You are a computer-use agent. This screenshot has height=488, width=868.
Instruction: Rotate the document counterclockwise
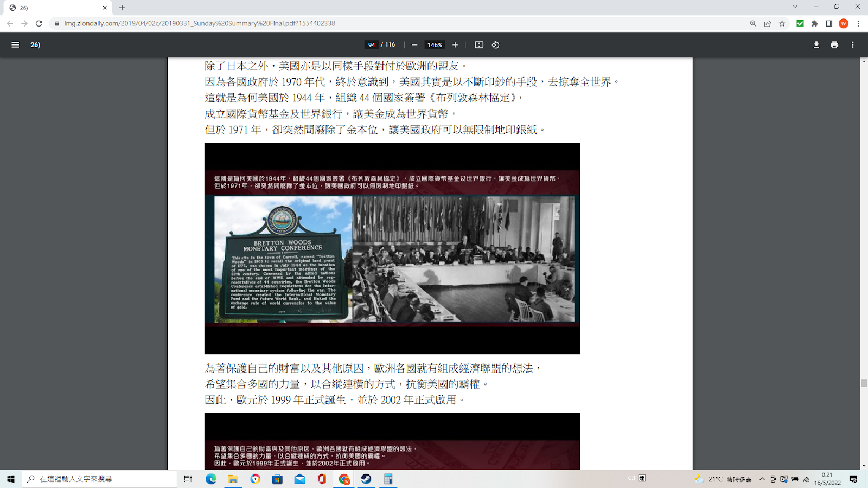click(495, 45)
